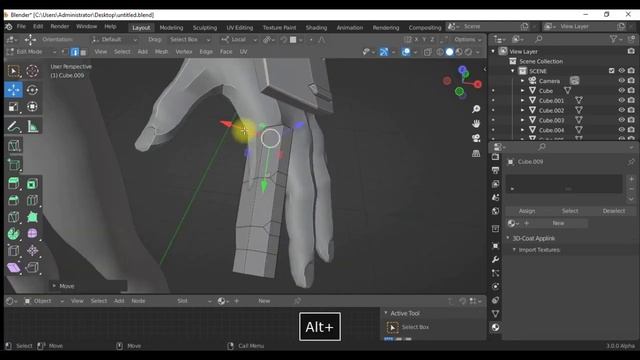Expand the Cube.001 outliner row

[522, 100]
